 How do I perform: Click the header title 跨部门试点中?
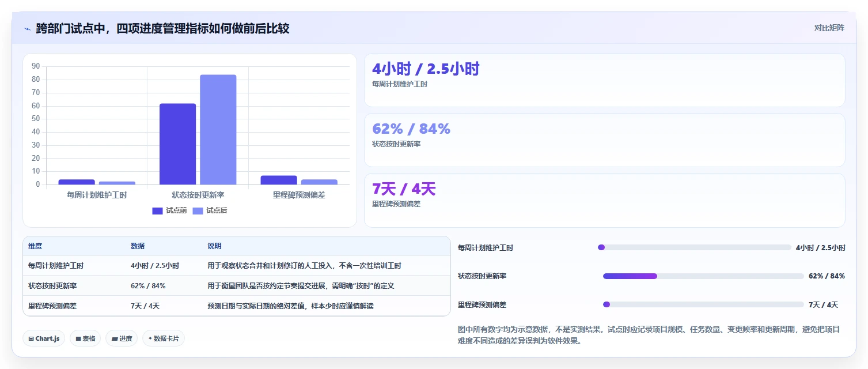(162, 28)
